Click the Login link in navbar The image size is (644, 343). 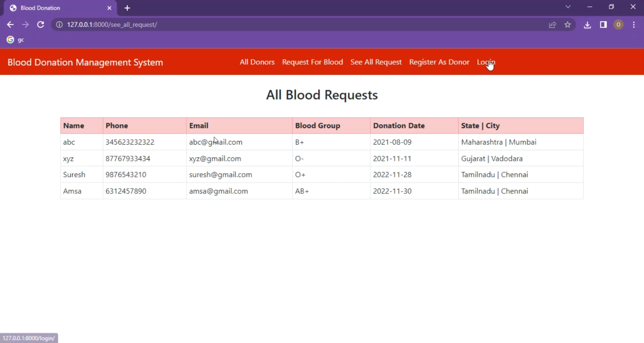(486, 62)
